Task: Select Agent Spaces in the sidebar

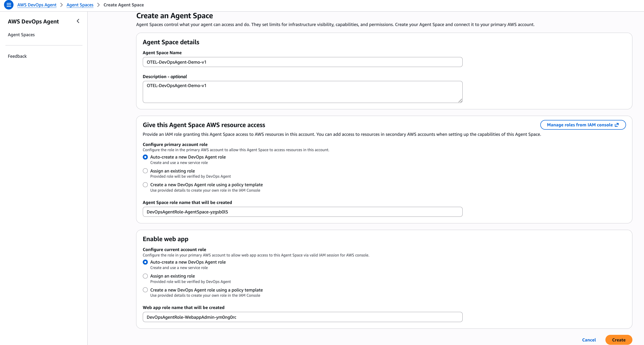Action: [21, 35]
